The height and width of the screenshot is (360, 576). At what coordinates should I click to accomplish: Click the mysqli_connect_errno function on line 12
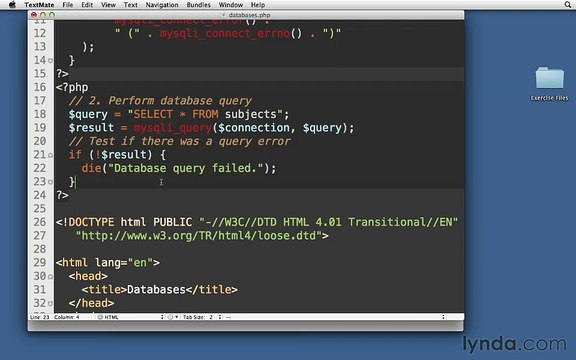225,34
